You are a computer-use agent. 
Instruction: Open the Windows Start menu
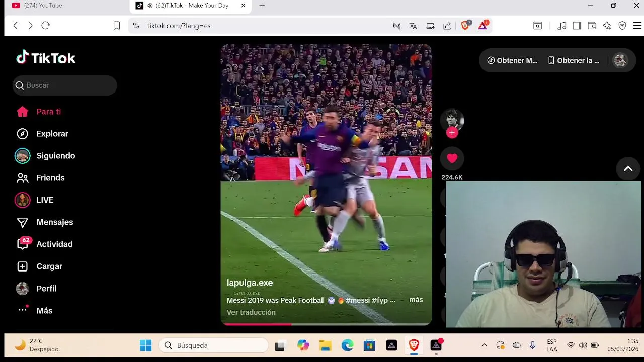tap(145, 345)
